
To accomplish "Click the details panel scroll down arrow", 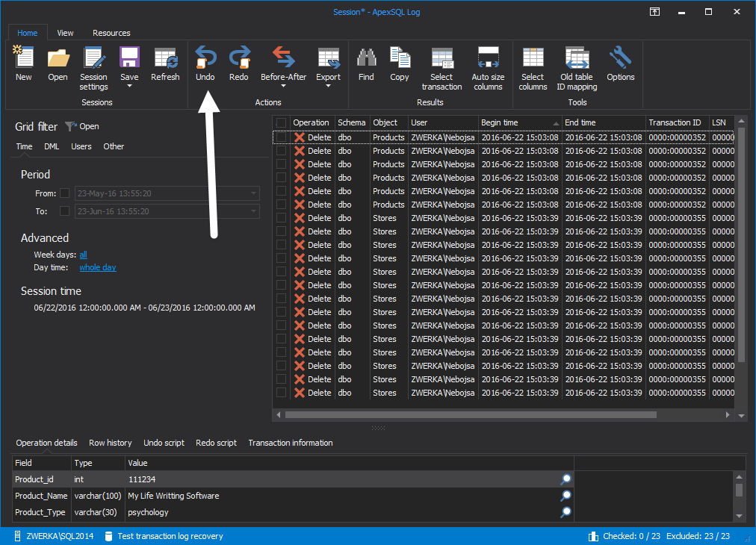I will point(739,516).
